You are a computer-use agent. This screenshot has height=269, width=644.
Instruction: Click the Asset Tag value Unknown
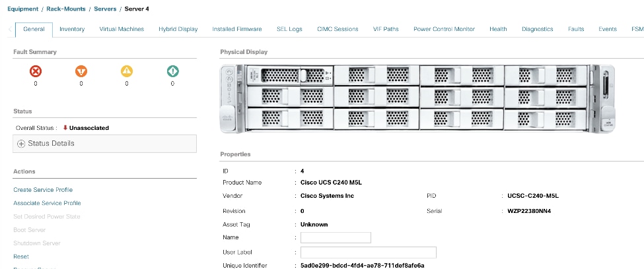point(314,224)
